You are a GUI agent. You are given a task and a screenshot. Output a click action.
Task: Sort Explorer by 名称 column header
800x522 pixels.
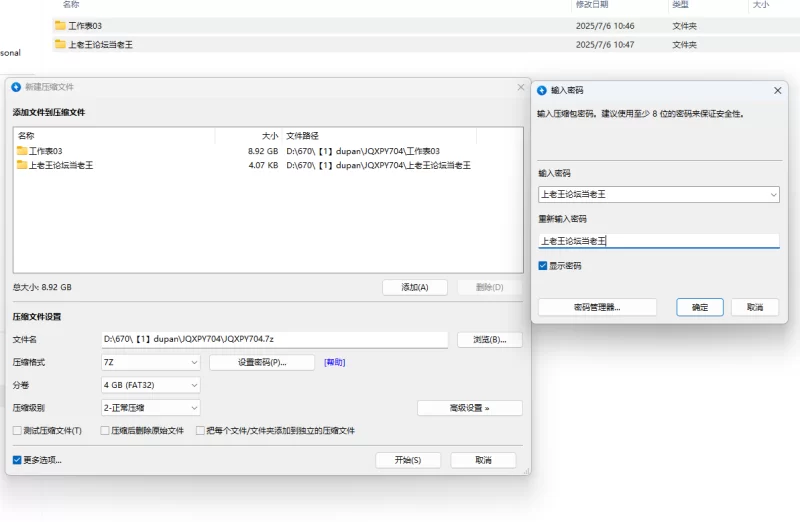[x=71, y=5]
